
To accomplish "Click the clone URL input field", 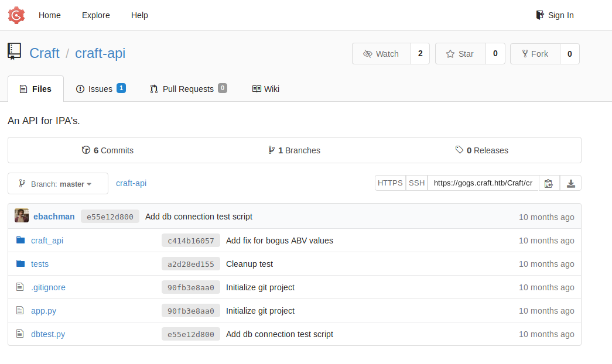I will (x=483, y=183).
